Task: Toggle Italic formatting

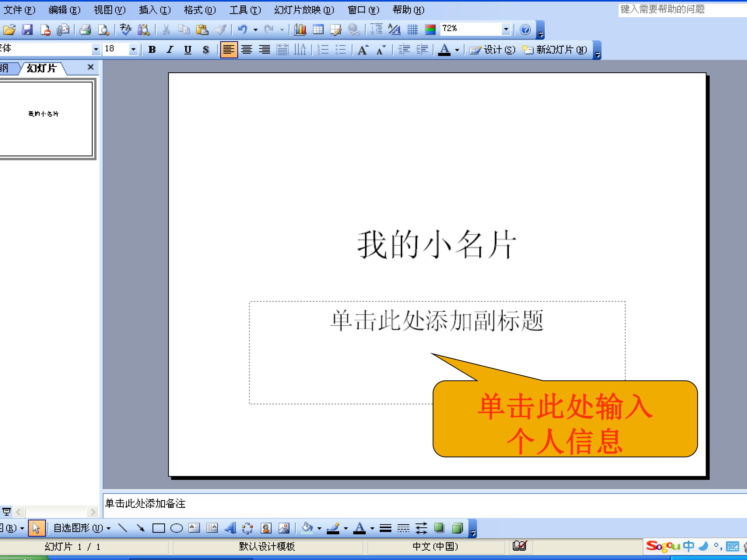Action: point(170,50)
